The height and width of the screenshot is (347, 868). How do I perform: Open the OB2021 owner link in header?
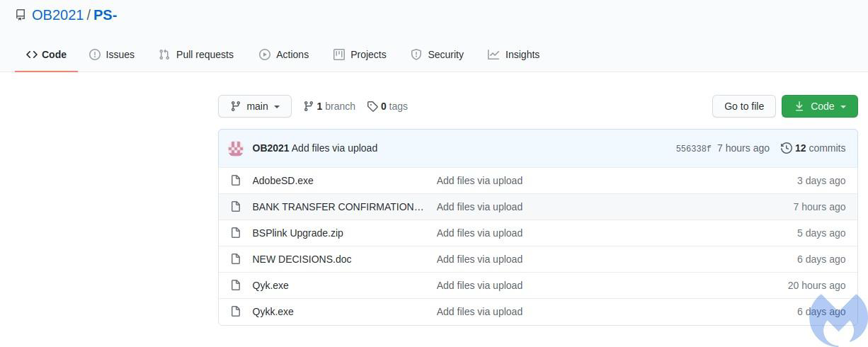[57, 15]
